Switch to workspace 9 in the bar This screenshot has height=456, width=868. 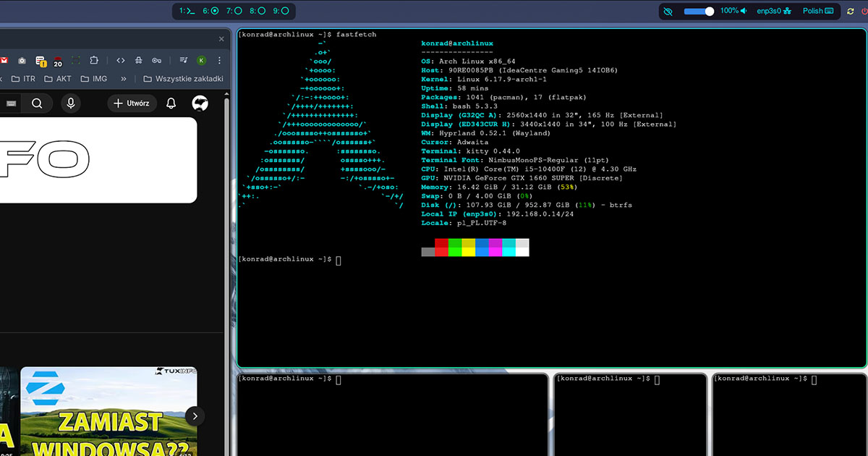pyautogui.click(x=281, y=11)
